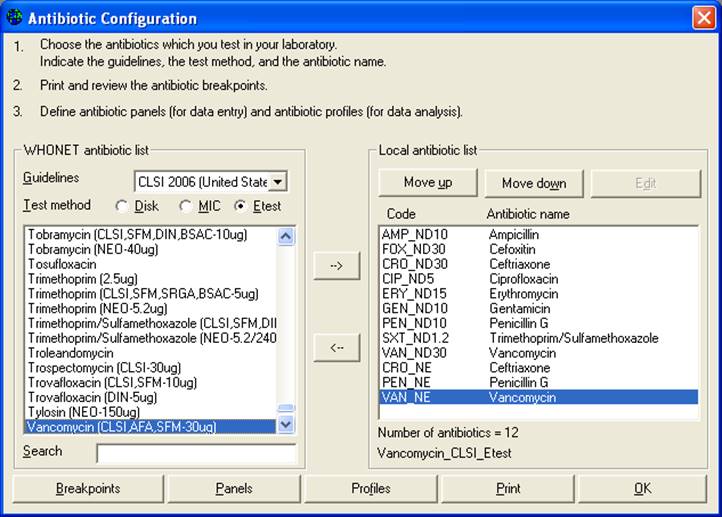Select Troleandomycin in WHONET list

tap(151, 353)
